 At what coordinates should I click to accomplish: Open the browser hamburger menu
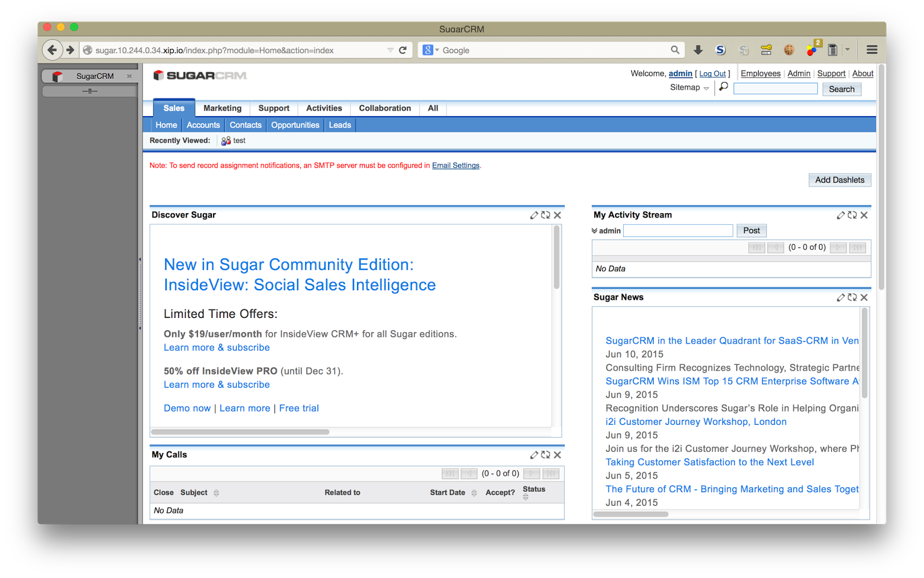coord(872,50)
